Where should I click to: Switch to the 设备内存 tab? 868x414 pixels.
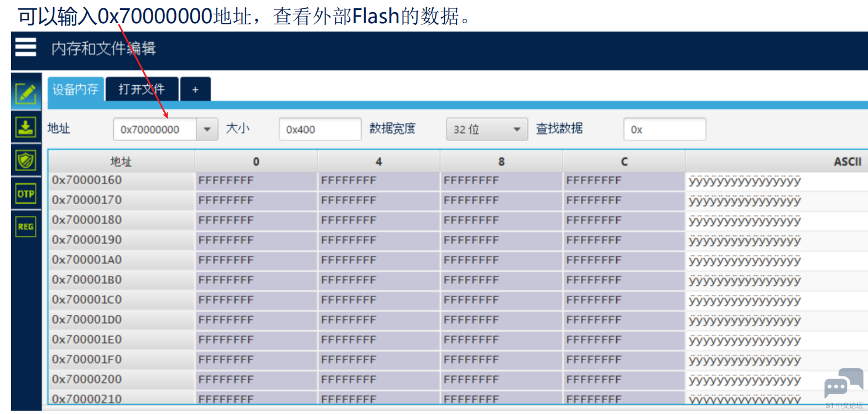pyautogui.click(x=76, y=90)
